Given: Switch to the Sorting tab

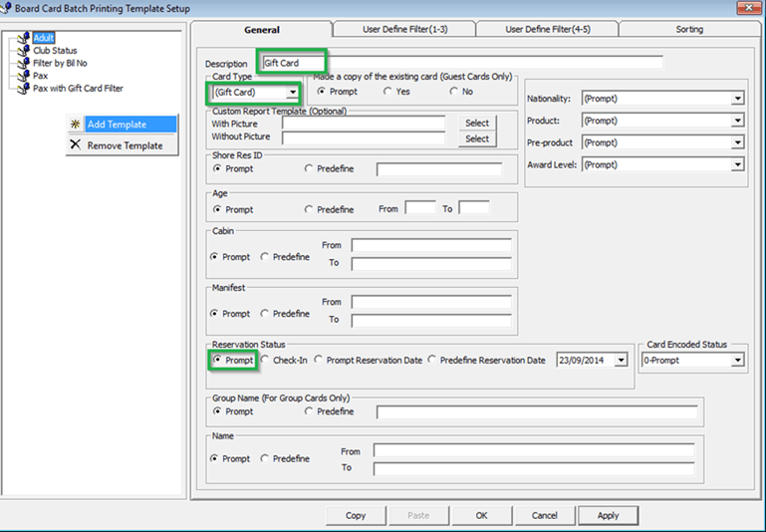Looking at the screenshot, I should pos(689,29).
